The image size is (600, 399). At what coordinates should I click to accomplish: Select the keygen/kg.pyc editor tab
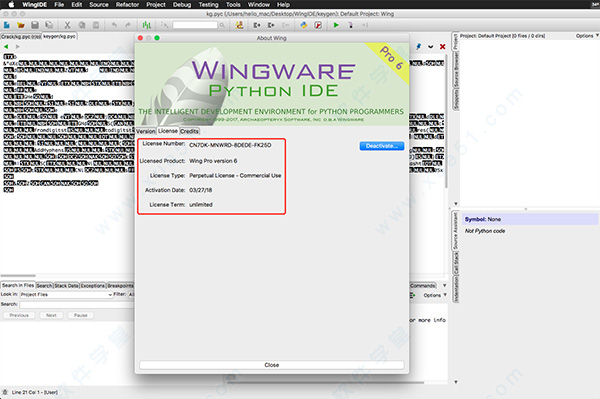pos(59,36)
